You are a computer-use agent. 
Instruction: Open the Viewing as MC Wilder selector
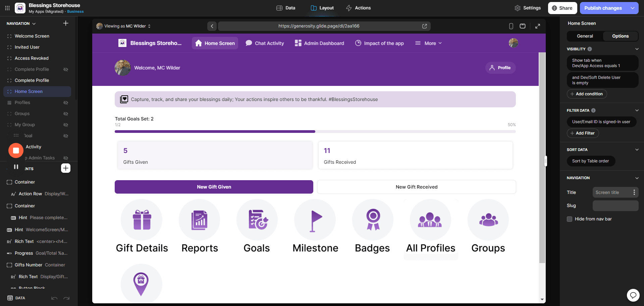[x=123, y=26]
